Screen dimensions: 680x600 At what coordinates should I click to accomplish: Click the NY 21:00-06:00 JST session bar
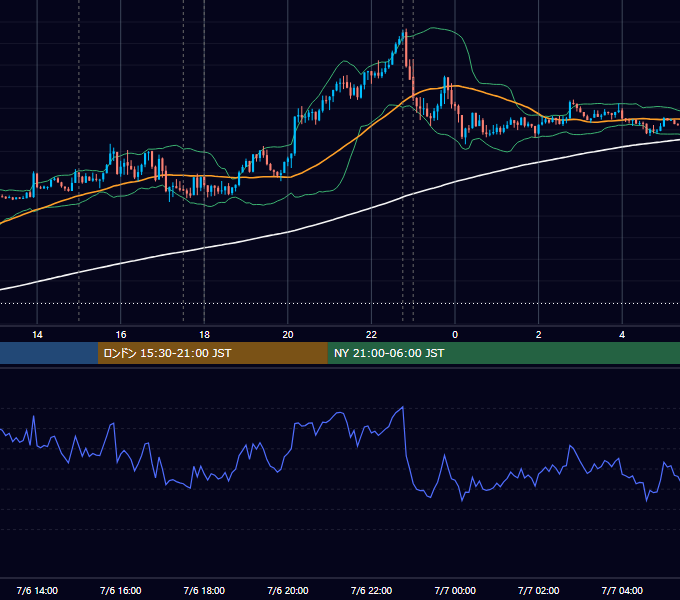click(503, 353)
